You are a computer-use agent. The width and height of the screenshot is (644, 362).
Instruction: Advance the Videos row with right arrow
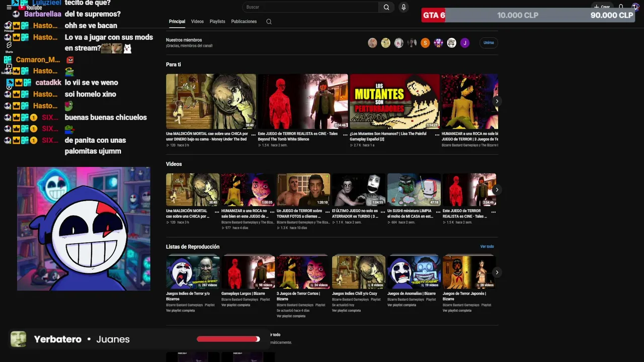click(x=497, y=190)
